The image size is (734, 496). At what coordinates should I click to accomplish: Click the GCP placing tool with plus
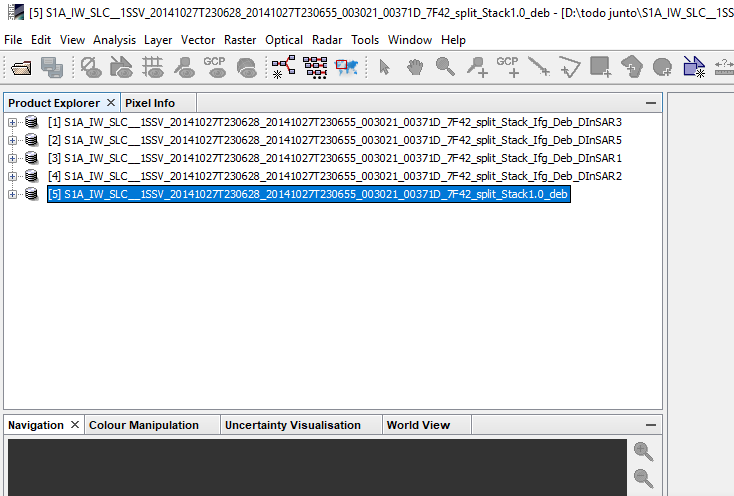(x=507, y=67)
